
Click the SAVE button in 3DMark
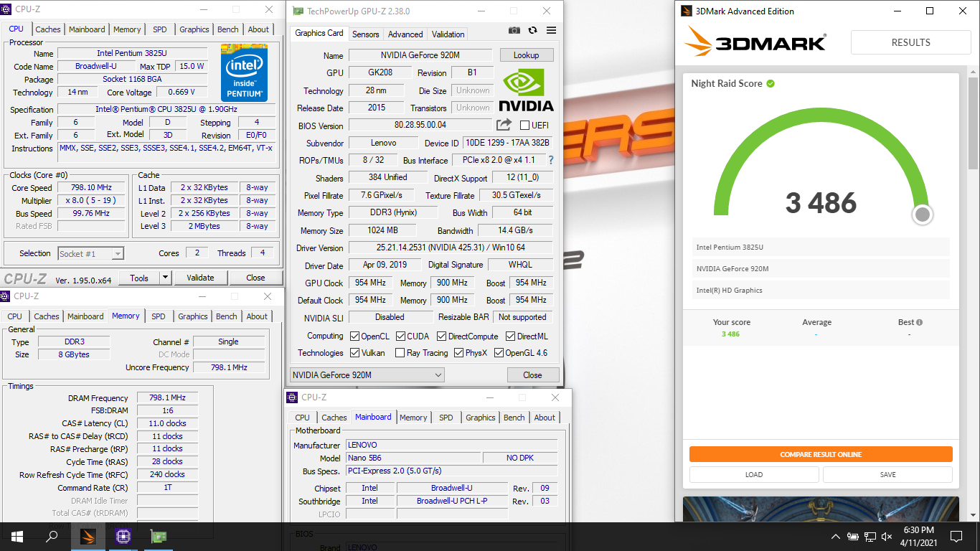click(x=887, y=474)
